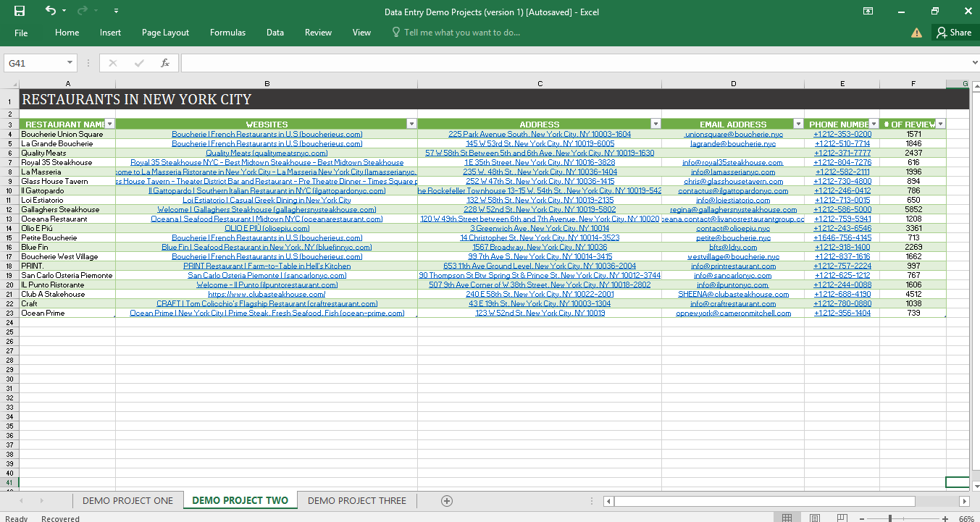Click inside the formula bar input
This screenshot has height=522, width=980.
(577, 64)
